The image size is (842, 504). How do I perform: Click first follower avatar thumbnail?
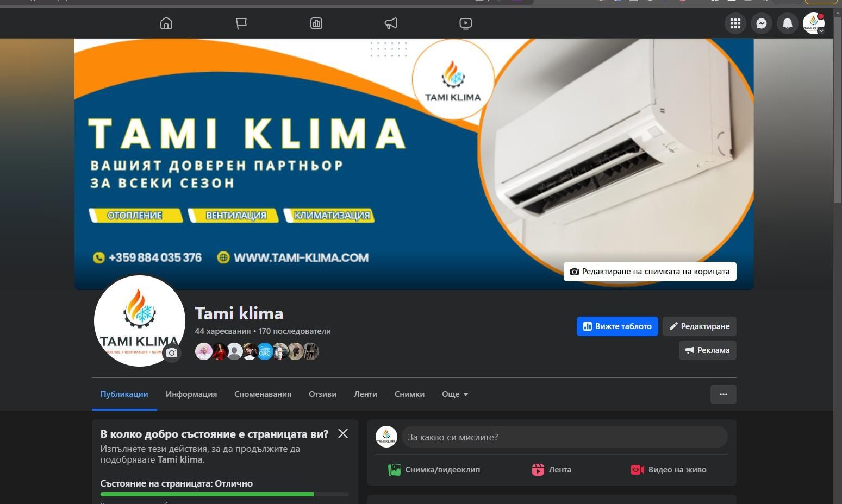pyautogui.click(x=204, y=351)
